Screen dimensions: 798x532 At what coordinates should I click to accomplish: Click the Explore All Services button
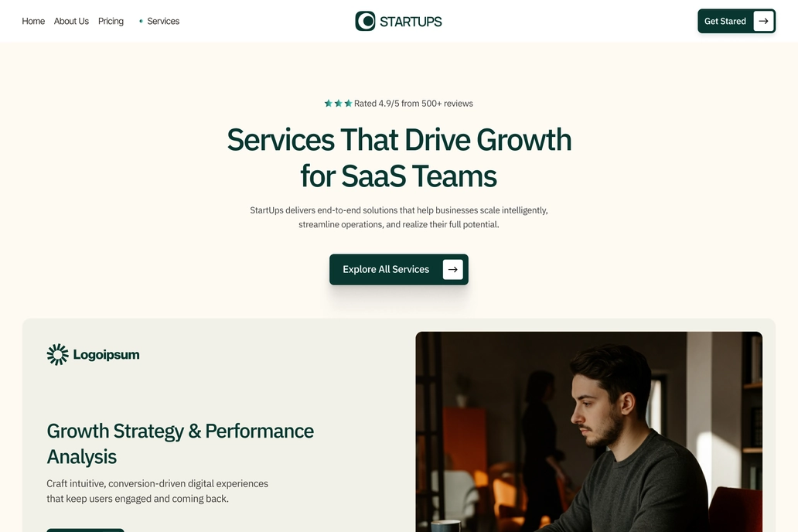(x=398, y=269)
